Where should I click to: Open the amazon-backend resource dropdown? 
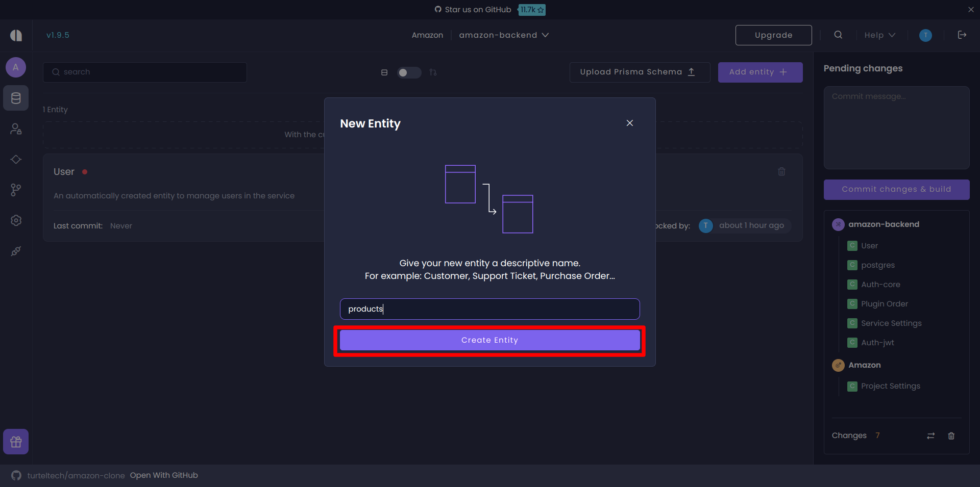(x=503, y=35)
